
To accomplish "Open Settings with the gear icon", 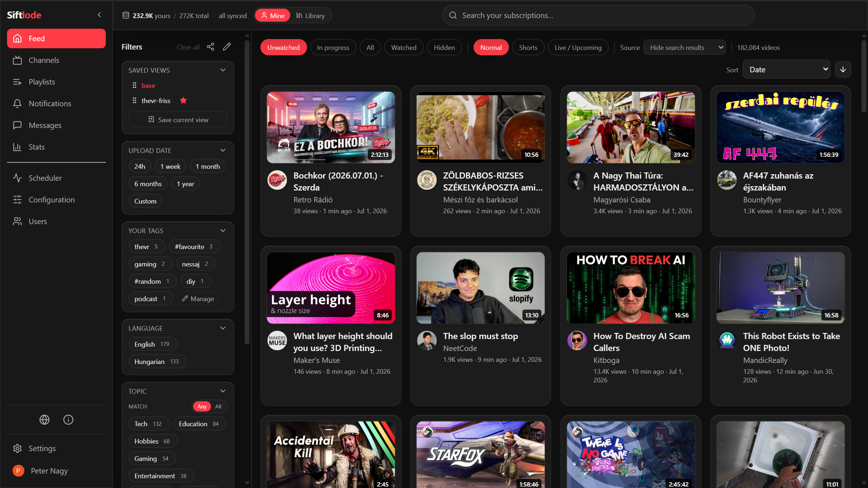I will coord(56,448).
